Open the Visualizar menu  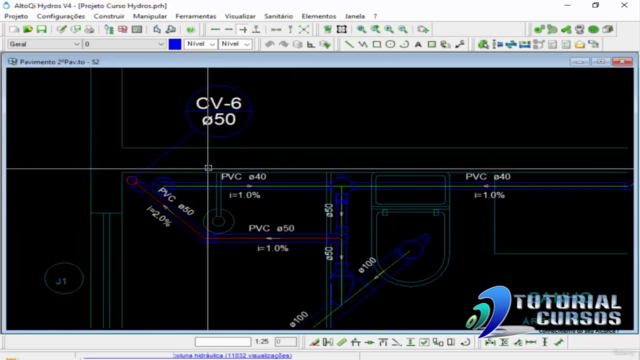tap(240, 16)
